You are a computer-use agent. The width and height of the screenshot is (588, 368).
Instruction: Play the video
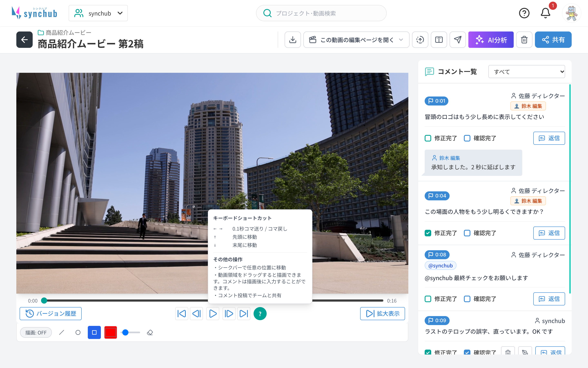point(213,313)
